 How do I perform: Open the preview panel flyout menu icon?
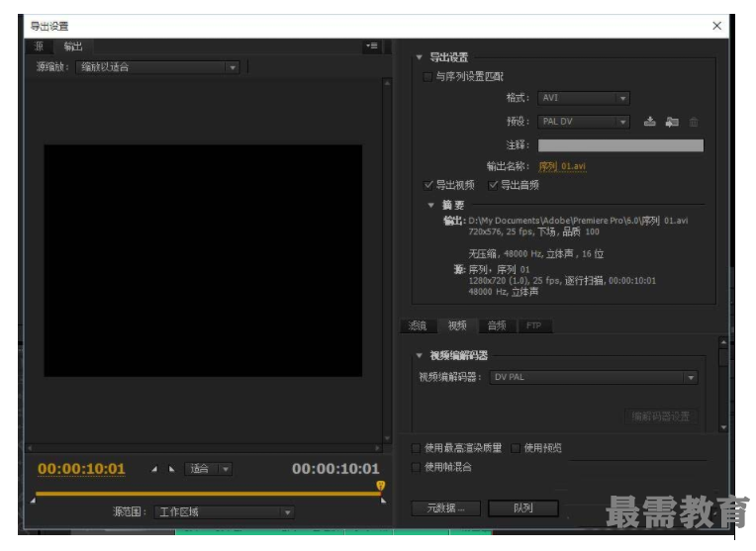point(371,46)
